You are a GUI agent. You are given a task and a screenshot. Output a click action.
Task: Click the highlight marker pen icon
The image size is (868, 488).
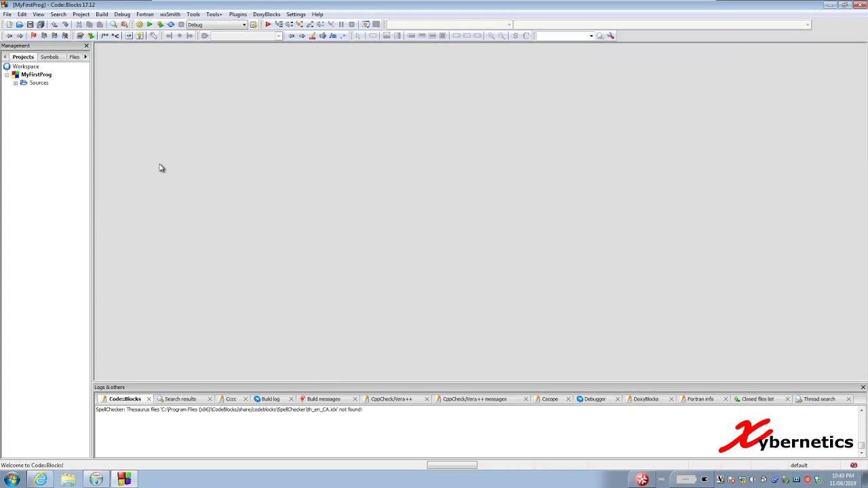(x=312, y=35)
